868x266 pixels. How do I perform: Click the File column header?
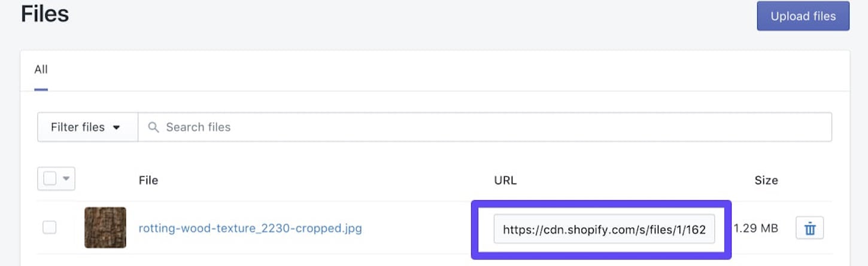pyautogui.click(x=148, y=180)
